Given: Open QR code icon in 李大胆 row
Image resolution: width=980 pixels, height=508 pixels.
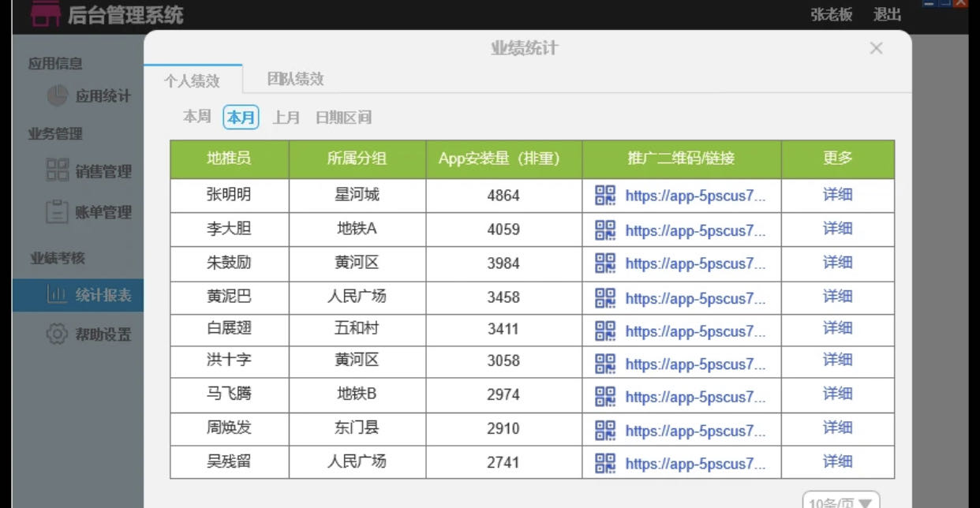Looking at the screenshot, I should coord(605,230).
